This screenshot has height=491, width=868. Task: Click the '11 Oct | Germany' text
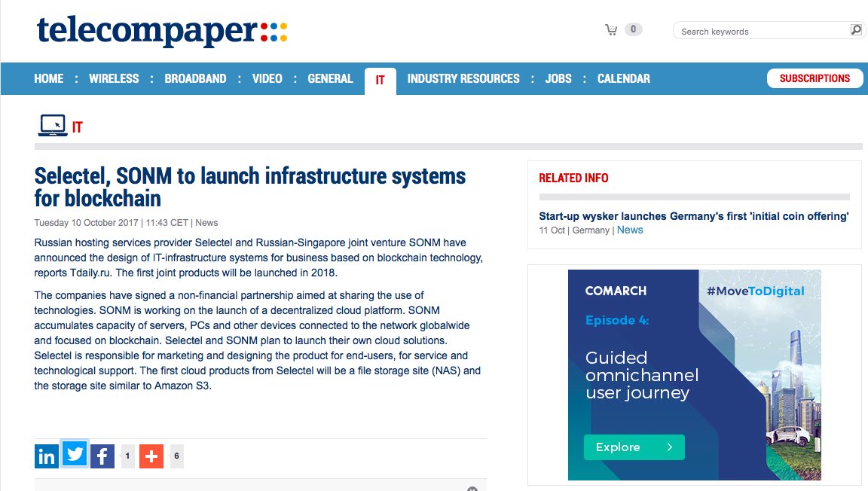pyautogui.click(x=574, y=230)
